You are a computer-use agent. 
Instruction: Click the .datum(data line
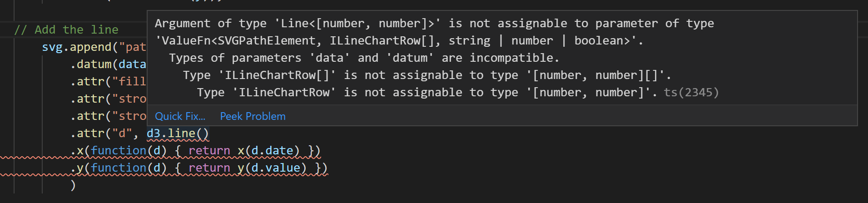click(x=108, y=64)
